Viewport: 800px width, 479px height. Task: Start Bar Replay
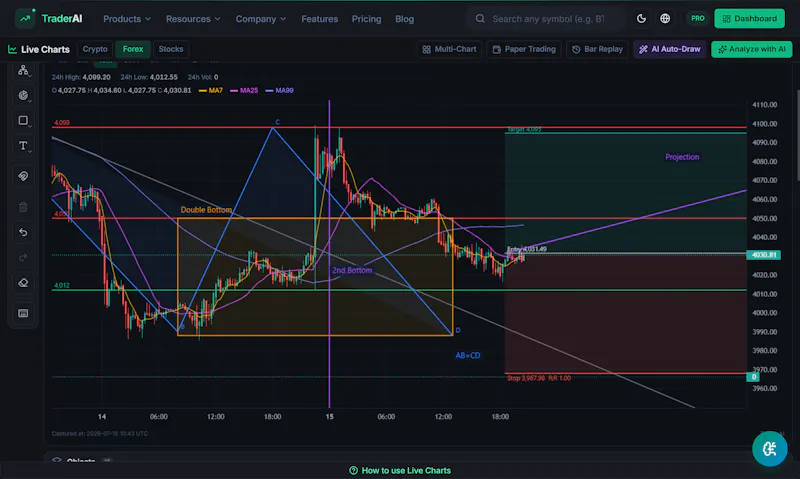point(597,49)
